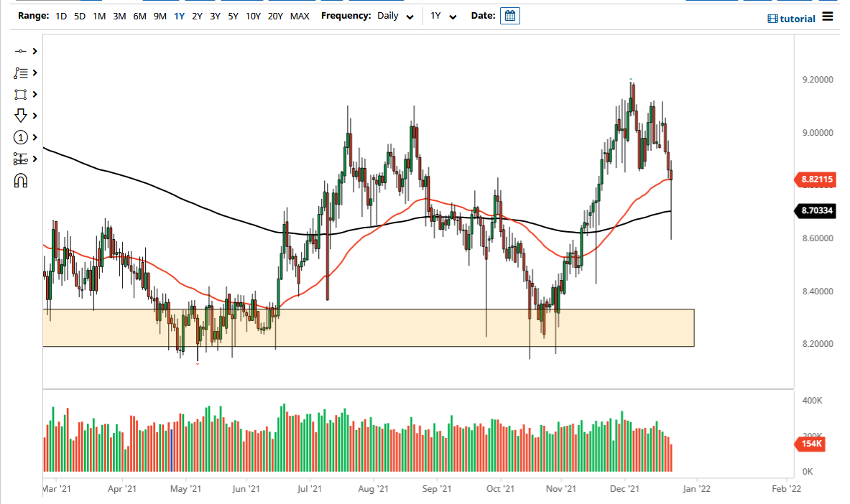
Task: Enable magnet snap mode
Action: tap(20, 180)
